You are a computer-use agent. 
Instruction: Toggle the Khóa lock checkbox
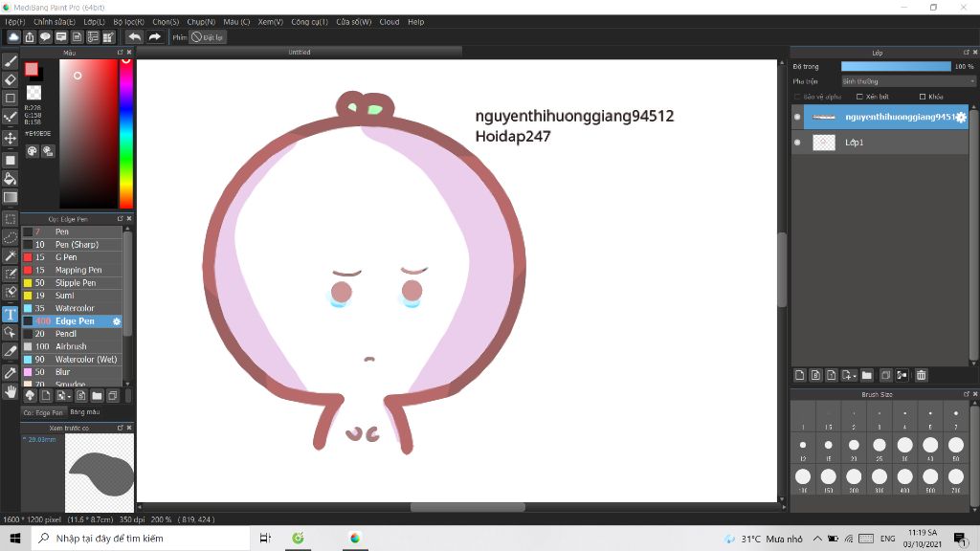coord(923,97)
